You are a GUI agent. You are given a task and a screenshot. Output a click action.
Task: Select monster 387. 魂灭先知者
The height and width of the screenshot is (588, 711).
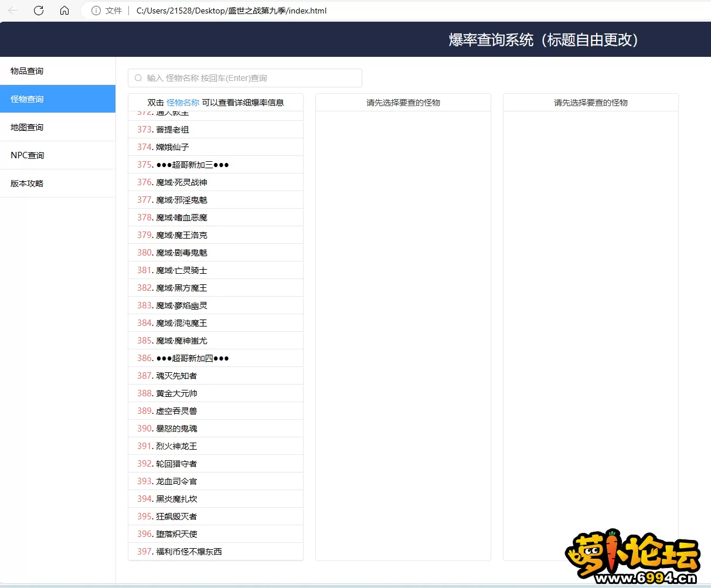216,376
